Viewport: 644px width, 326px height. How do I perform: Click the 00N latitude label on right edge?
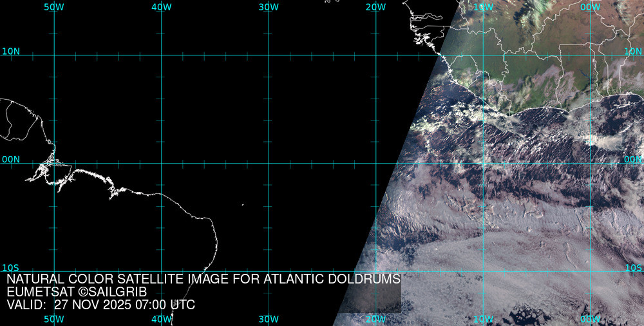(634, 159)
